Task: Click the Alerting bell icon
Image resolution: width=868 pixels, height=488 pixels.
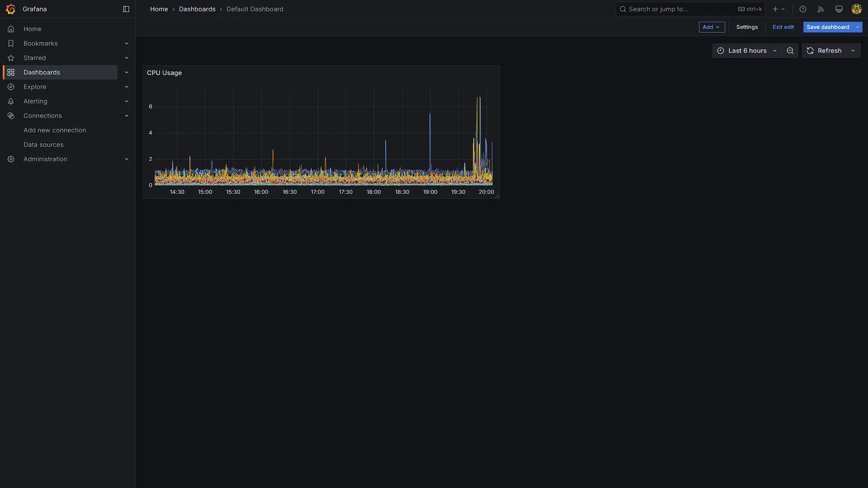Action: tap(11, 101)
